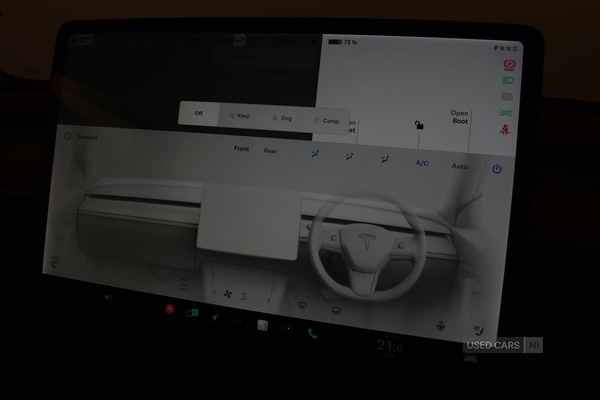Tap the red parking brake hold indicator
The image size is (600, 400).
[509, 65]
